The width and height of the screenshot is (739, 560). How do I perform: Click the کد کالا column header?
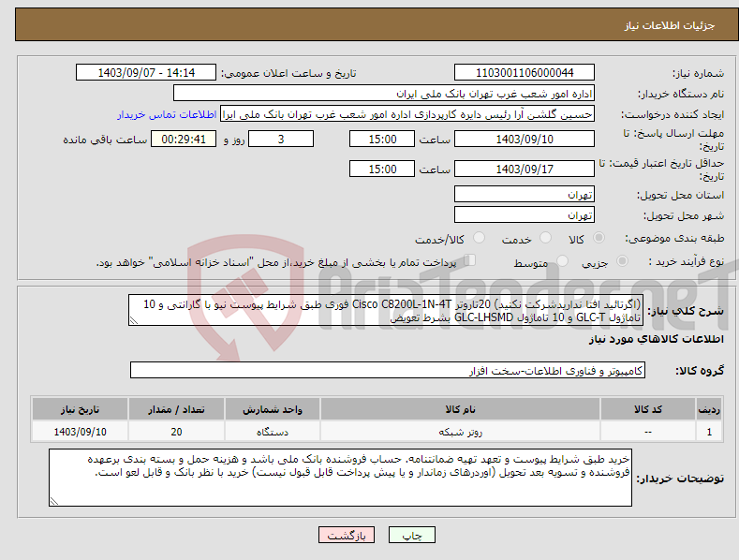[x=647, y=409]
